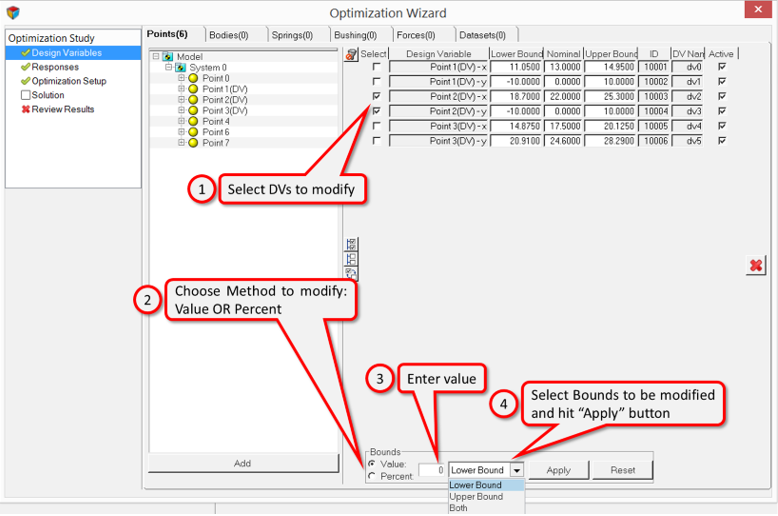This screenshot has width=778, height=516.
Task: Click the green checkmark beside Responses
Action: click(25, 67)
